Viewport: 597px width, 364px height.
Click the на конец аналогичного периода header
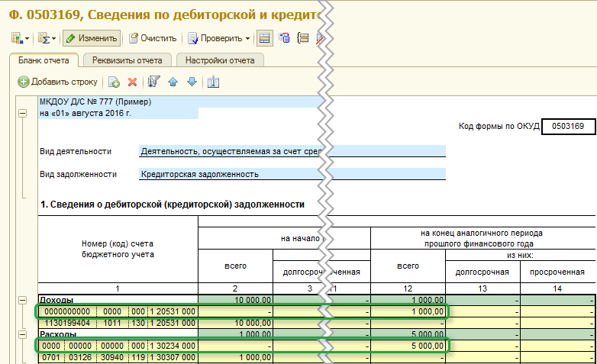click(x=482, y=238)
